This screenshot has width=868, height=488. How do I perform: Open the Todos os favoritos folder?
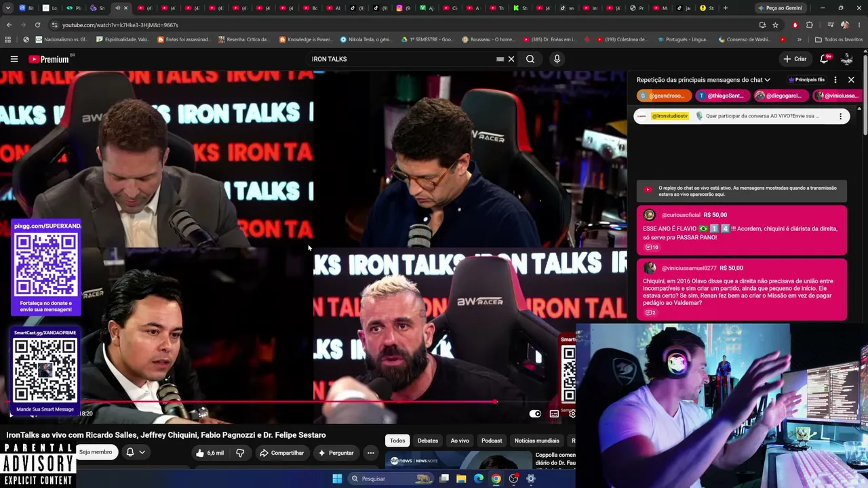[x=838, y=39]
